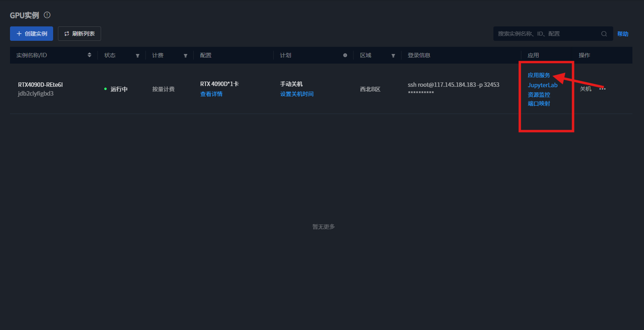The width and height of the screenshot is (644, 330).
Task: Open 资源监控 for the instance
Action: coord(539,95)
